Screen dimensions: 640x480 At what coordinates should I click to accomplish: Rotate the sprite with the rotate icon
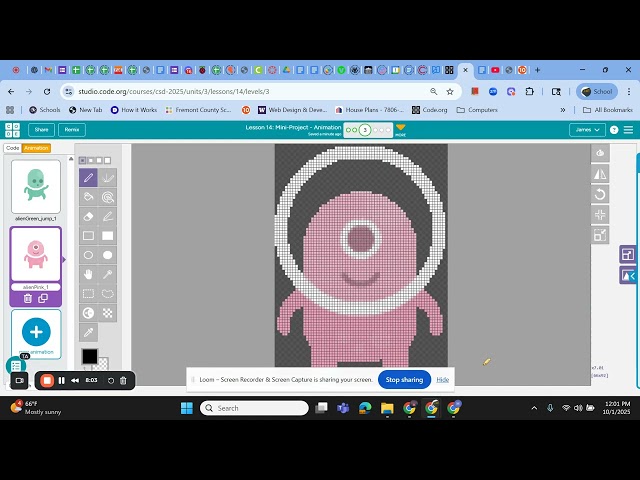click(600, 194)
